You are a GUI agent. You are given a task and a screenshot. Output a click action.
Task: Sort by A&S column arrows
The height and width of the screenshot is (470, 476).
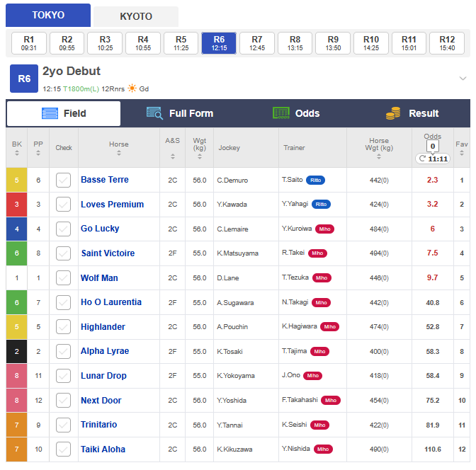coord(172,156)
